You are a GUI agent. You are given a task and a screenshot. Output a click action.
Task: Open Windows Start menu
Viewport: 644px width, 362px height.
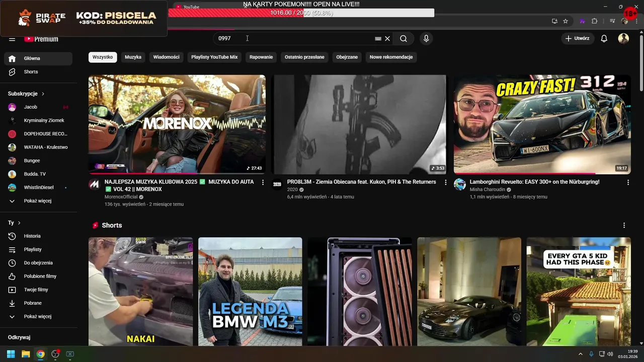[x=11, y=354]
